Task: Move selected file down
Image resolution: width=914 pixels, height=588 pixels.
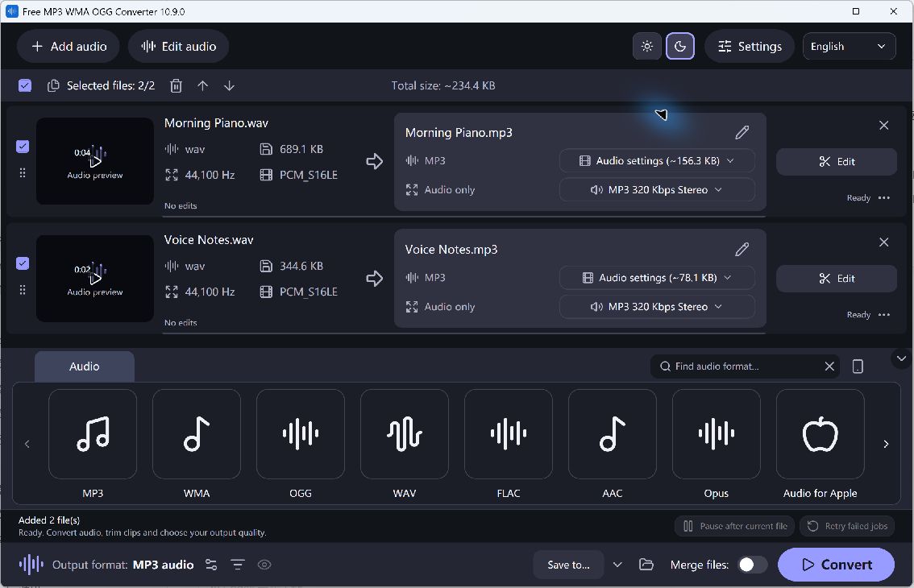Action: point(229,85)
